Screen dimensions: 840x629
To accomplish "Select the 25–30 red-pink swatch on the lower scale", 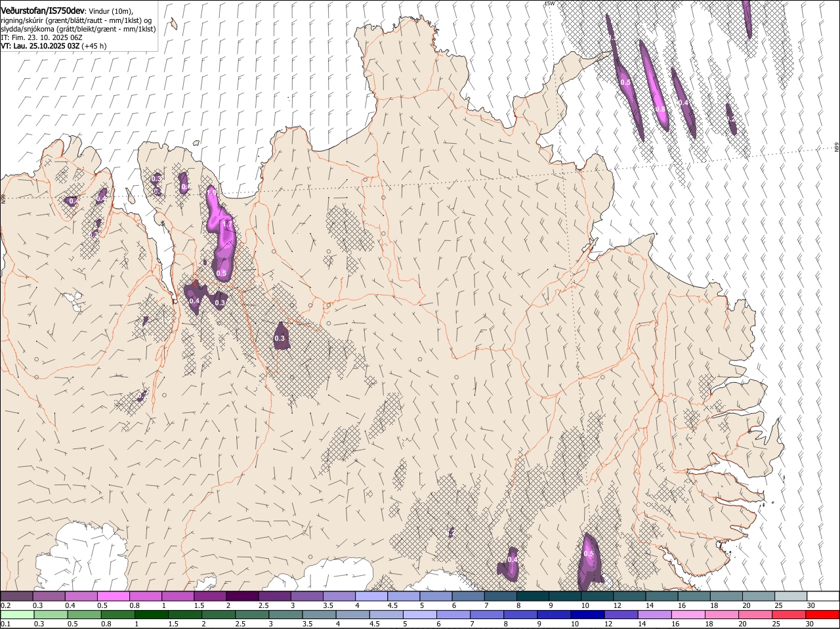I will [x=789, y=615].
